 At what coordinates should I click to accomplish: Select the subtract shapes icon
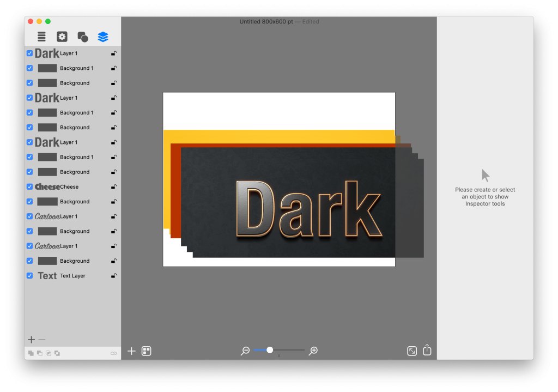coord(39,353)
